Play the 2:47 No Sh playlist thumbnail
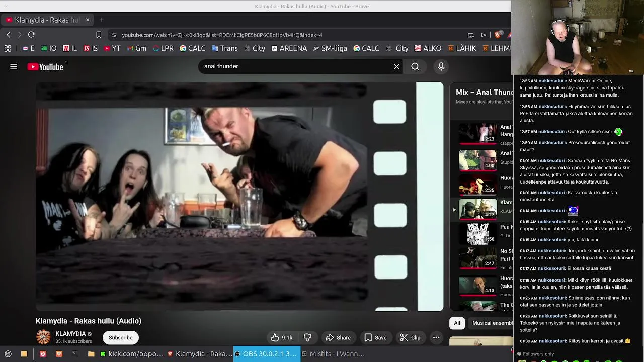 (x=477, y=258)
